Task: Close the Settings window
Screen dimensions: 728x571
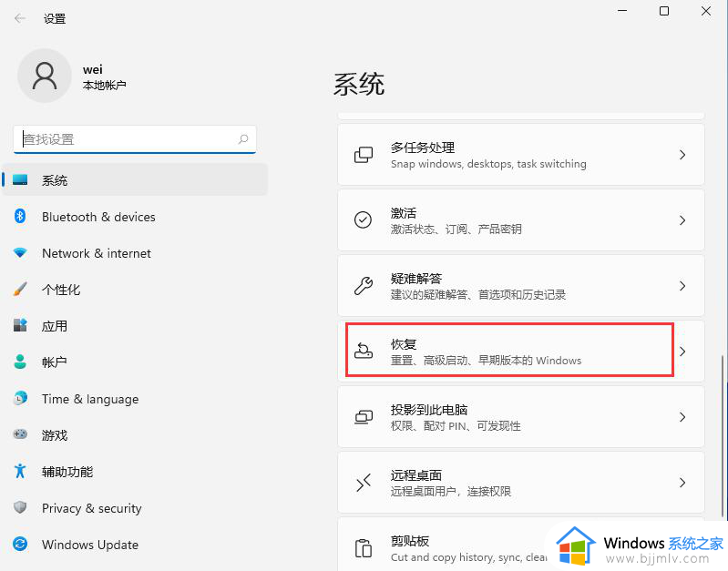Action: (x=706, y=11)
